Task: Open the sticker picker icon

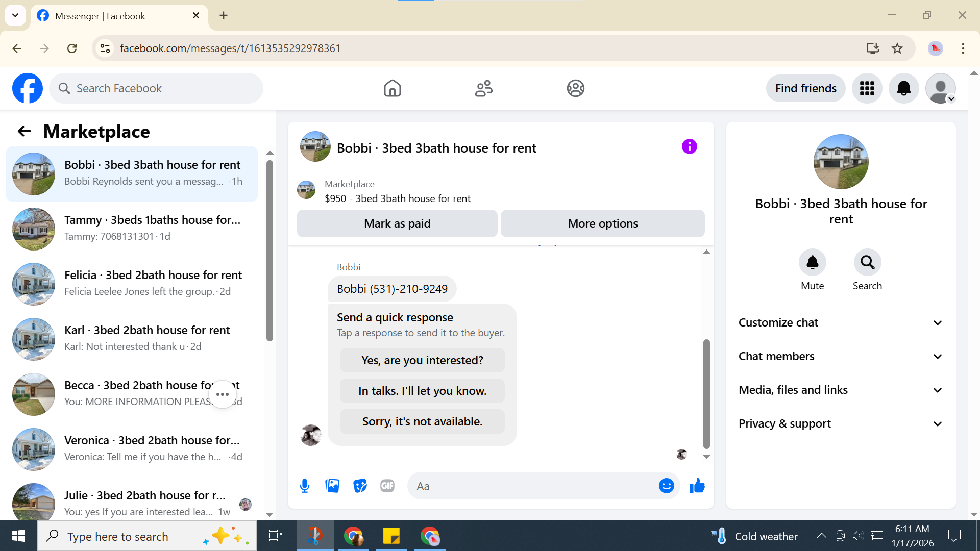Action: click(x=360, y=486)
